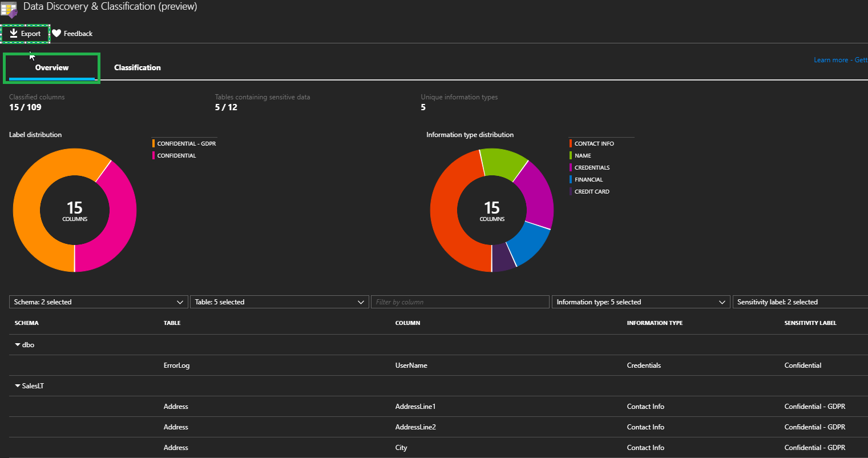The image size is (868, 458).
Task: Click the orange Confidential - GDPR legend swatch
Action: [x=154, y=144]
